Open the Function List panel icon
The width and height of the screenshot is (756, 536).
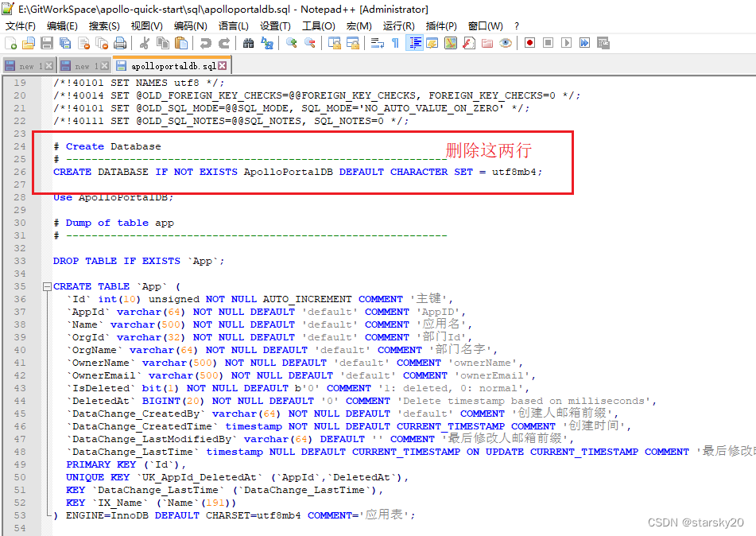[469, 44]
